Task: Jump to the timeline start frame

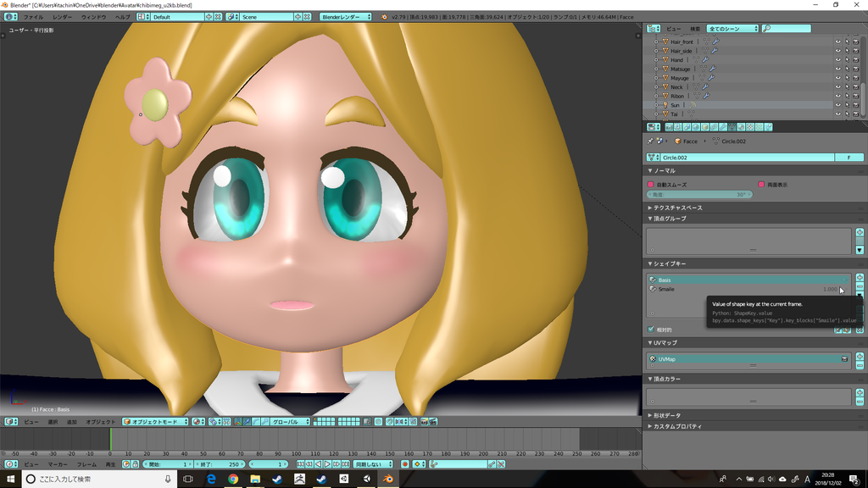Action: pos(300,464)
